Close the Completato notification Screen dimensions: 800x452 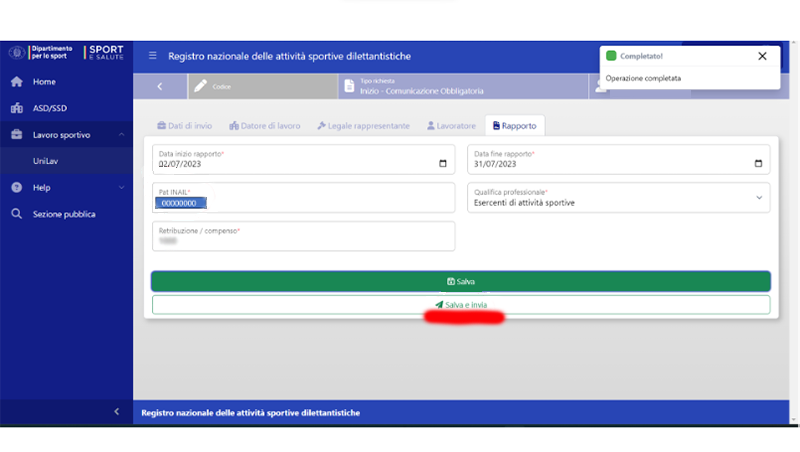(x=762, y=56)
